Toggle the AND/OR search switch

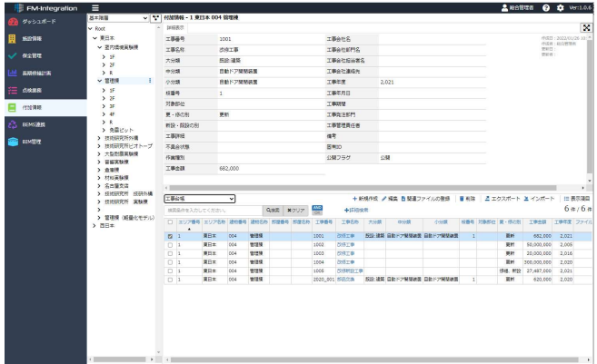pyautogui.click(x=317, y=211)
